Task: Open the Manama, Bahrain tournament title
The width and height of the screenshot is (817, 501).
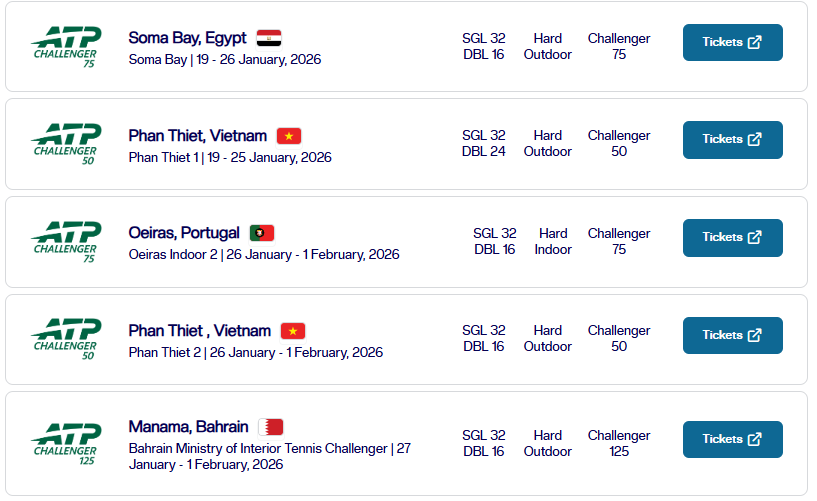Action: (x=188, y=427)
